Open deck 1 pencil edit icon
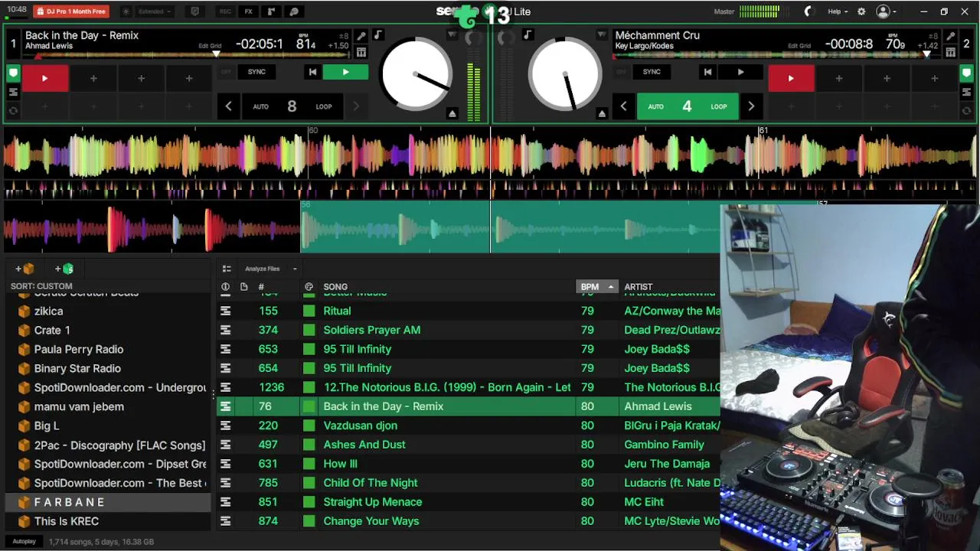The width and height of the screenshot is (980, 551). click(361, 36)
